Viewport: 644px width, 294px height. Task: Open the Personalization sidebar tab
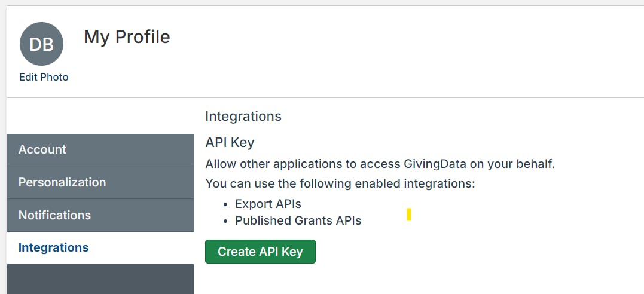(100, 182)
